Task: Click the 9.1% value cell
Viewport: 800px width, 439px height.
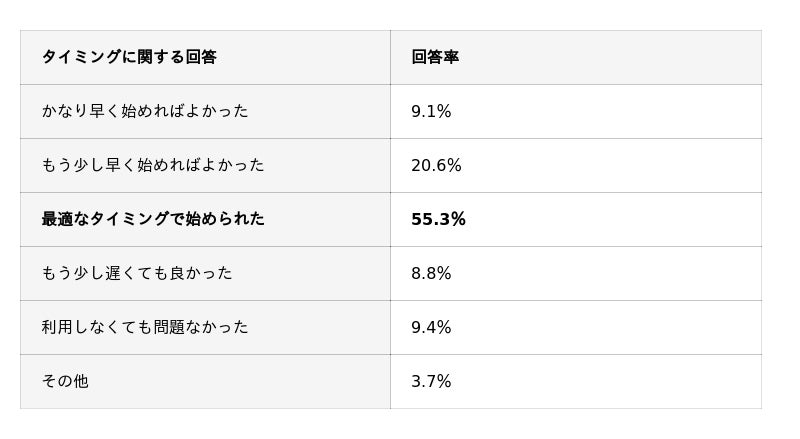Action: 431,112
